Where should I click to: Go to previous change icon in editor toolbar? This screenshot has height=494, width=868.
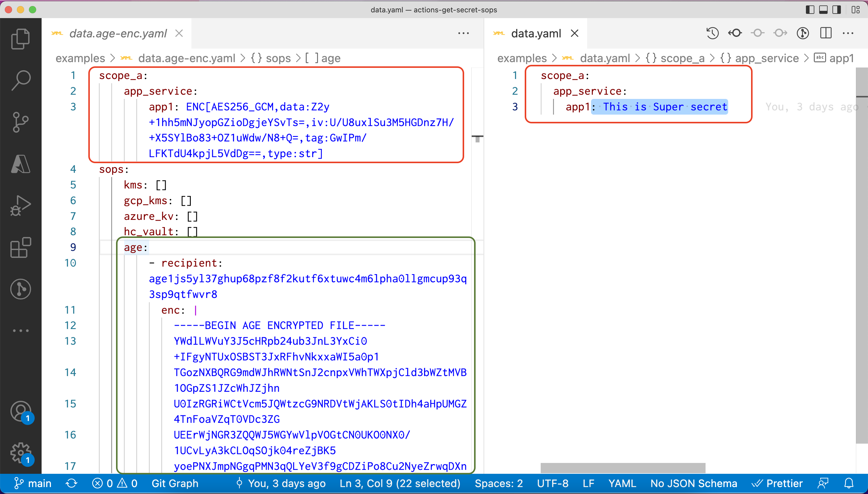(735, 33)
